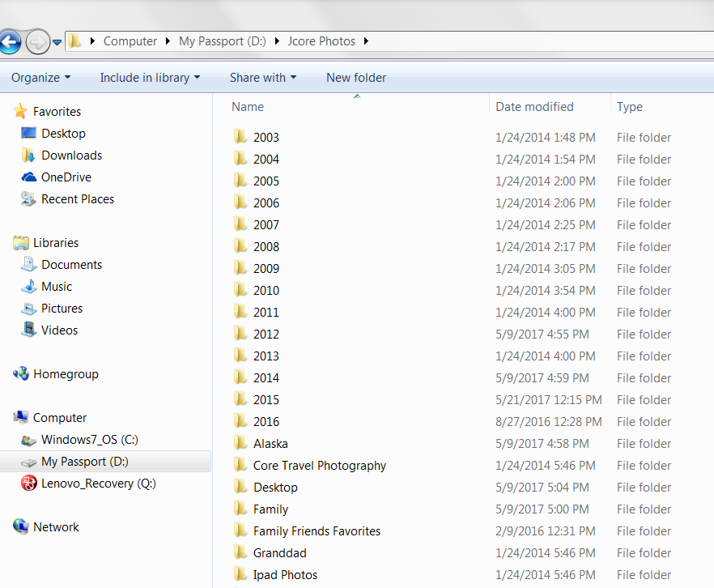Screen dimensions: 714x588
Task: Click date 5/21/2017 12:15 PM
Action: tap(548, 400)
